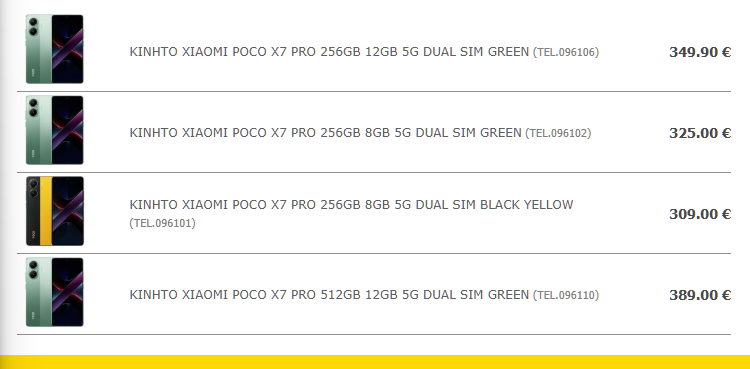Click the 349.90 € price
Image resolution: width=750 pixels, height=369 pixels.
(700, 52)
